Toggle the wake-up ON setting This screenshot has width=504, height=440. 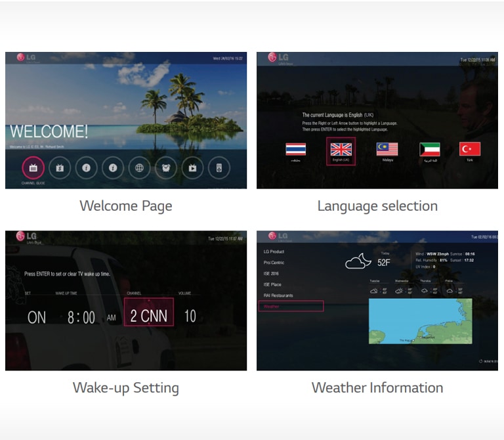(37, 317)
